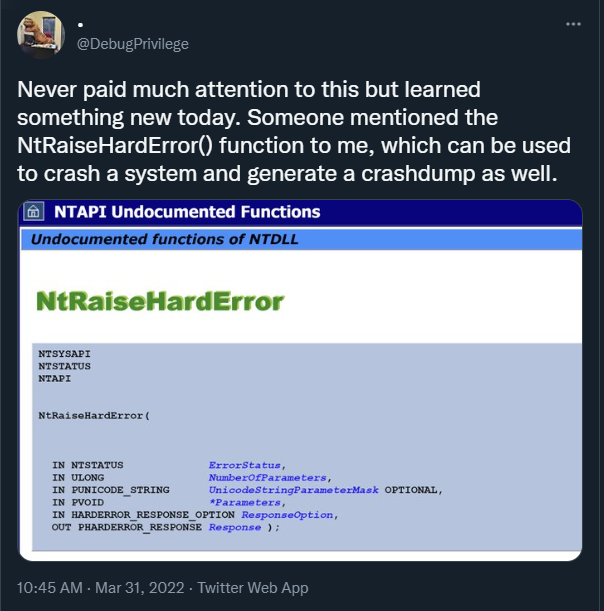The height and width of the screenshot is (611, 604).
Task: Click the *Parameters parameter link
Action: pos(245,503)
